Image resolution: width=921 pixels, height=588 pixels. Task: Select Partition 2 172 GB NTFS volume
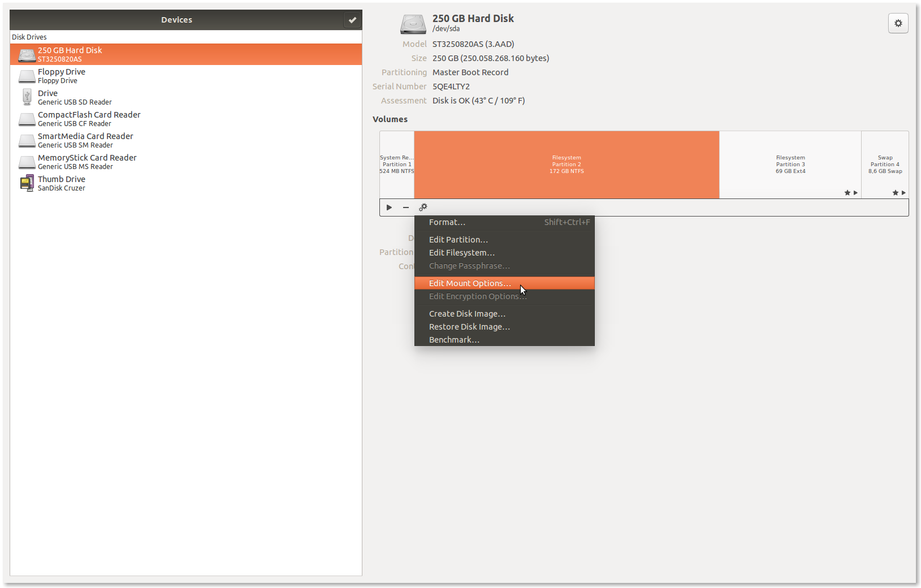coord(567,165)
